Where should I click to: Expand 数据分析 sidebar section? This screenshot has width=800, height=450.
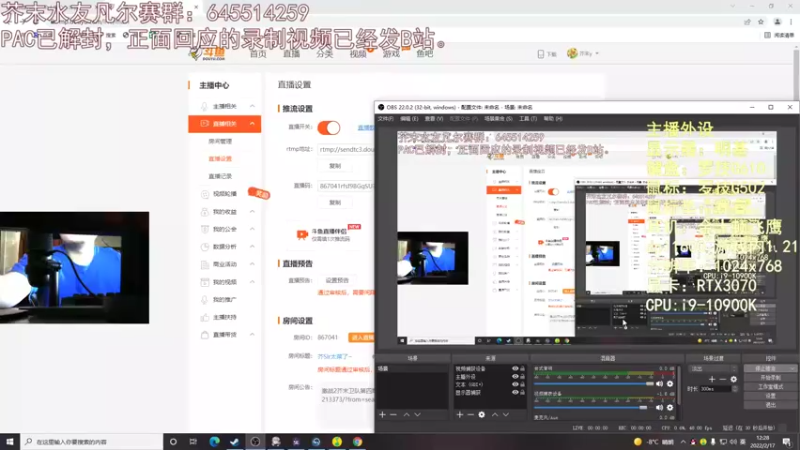tap(252, 246)
